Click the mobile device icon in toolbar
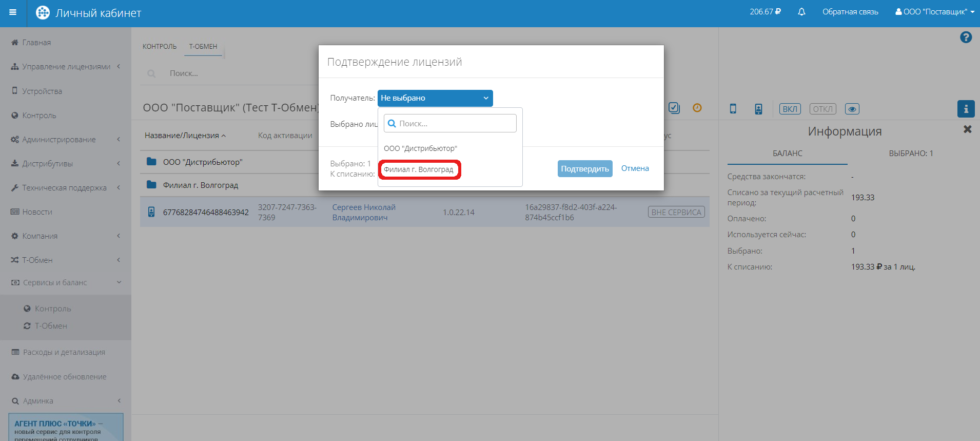 point(733,109)
